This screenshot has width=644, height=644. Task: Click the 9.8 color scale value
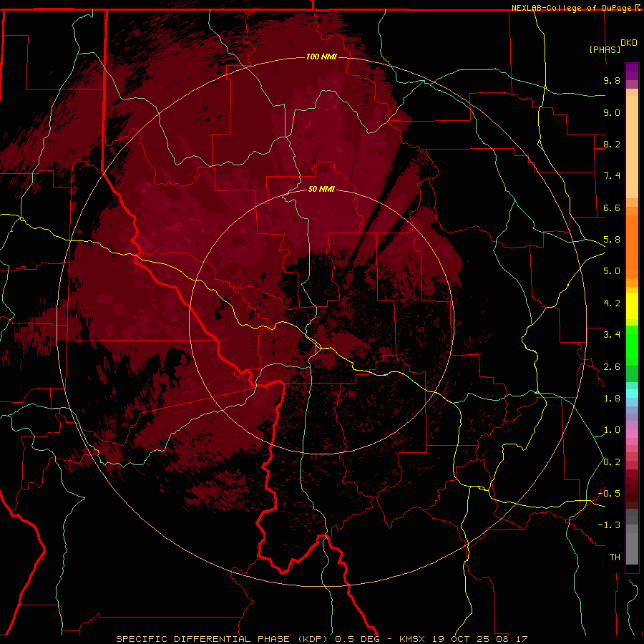click(x=612, y=80)
